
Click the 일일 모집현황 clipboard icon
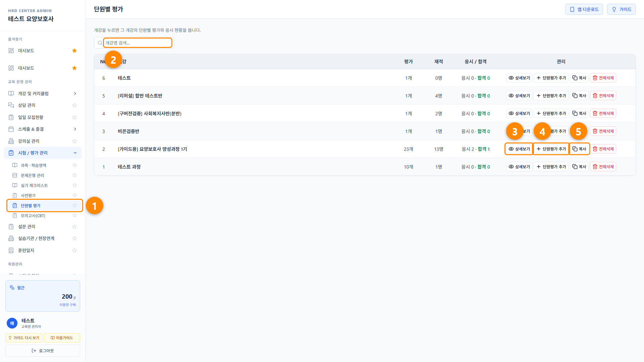[11, 117]
